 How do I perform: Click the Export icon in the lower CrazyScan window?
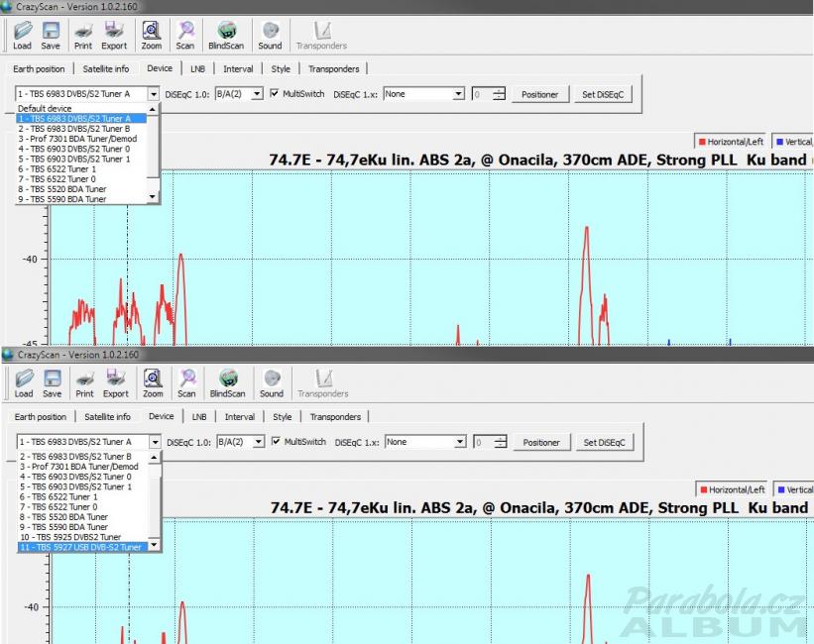[x=115, y=383]
